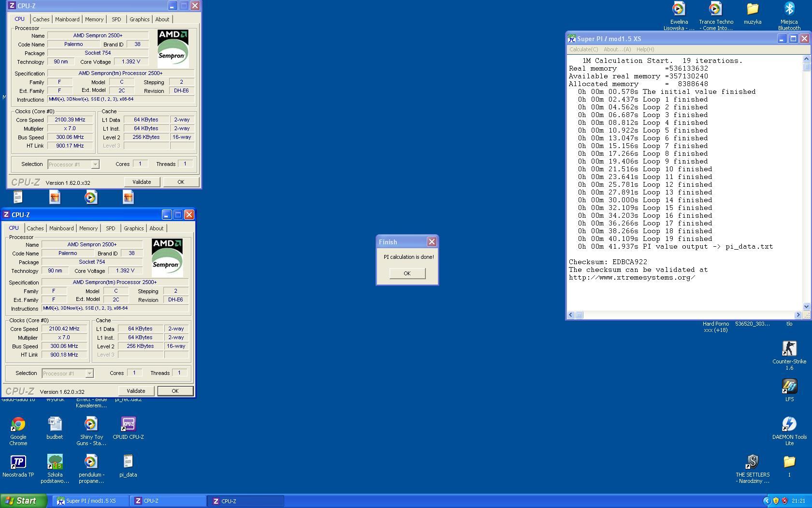Click the taskbar clock showing 21:21
812x508 pixels.
(x=798, y=501)
